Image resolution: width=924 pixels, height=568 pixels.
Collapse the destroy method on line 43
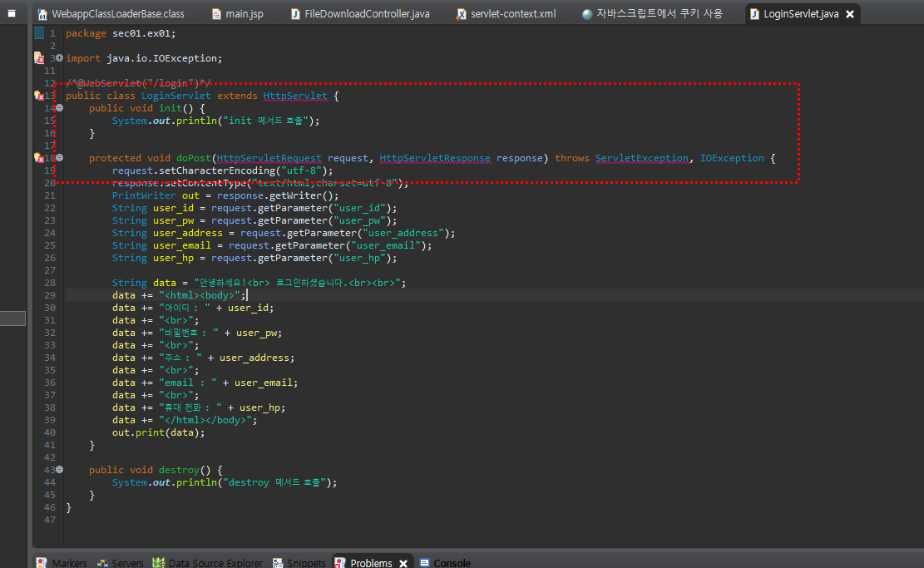click(x=60, y=470)
